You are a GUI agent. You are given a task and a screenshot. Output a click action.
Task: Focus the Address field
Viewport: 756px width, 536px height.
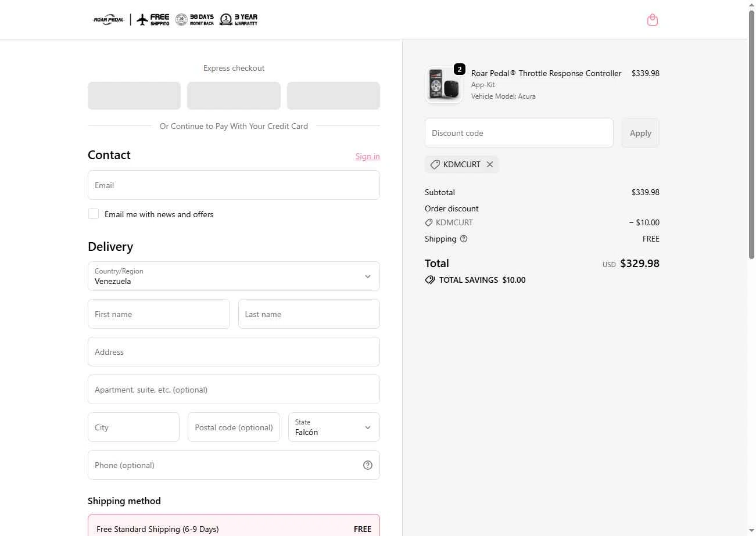click(234, 351)
